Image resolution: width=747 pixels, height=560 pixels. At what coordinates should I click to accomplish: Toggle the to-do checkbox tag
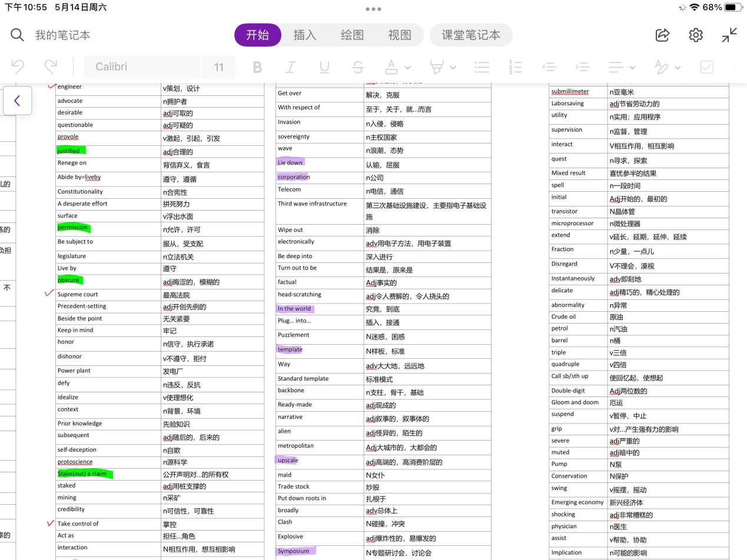(x=707, y=67)
